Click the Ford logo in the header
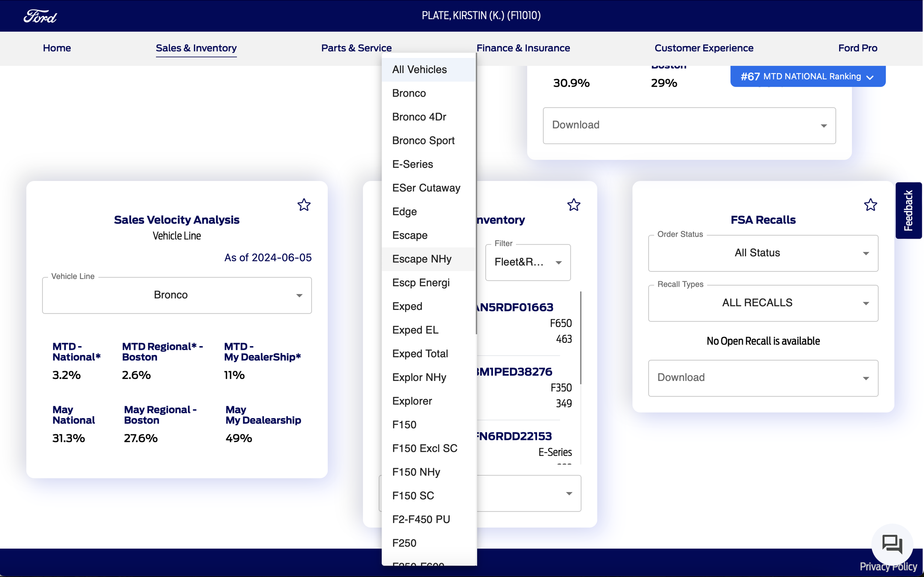924x577 pixels. coord(40,16)
